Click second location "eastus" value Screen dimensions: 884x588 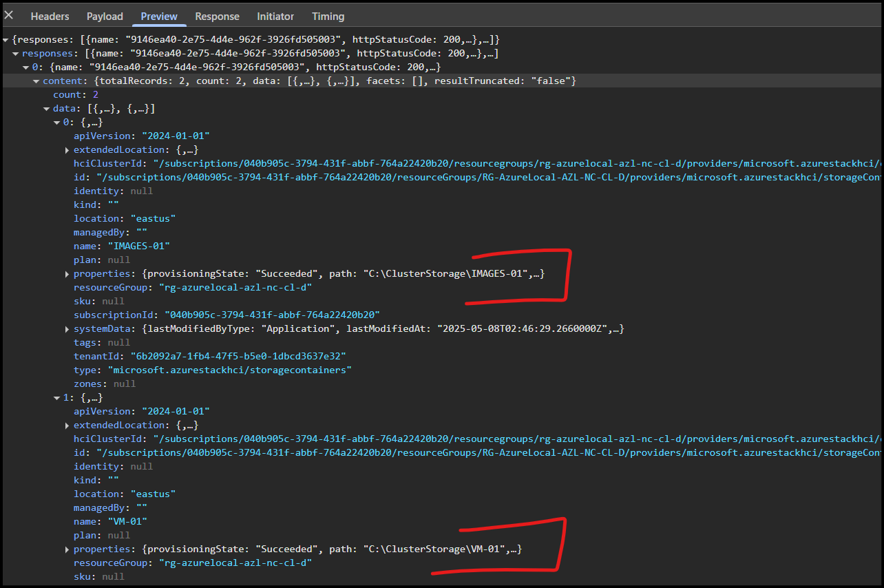pyautogui.click(x=153, y=494)
